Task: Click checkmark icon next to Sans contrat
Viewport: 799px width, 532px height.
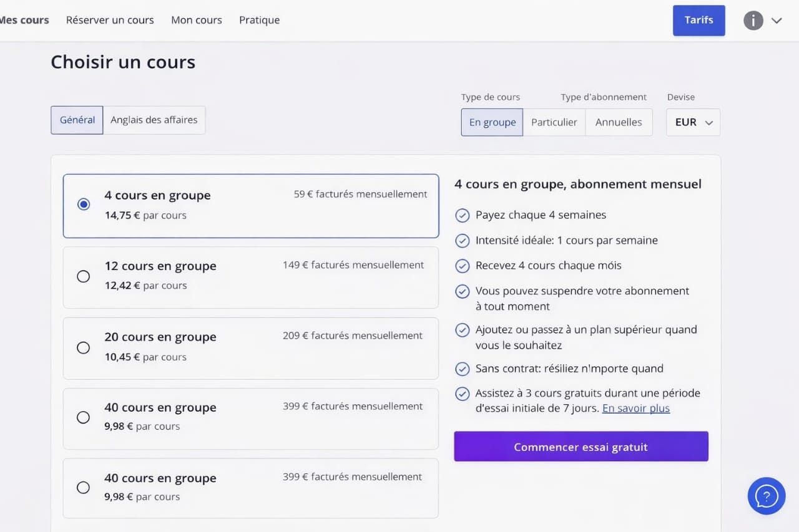Action: point(462,369)
